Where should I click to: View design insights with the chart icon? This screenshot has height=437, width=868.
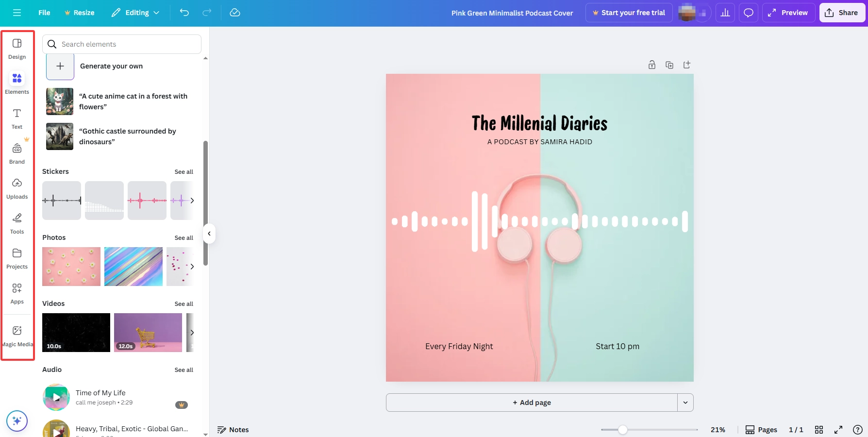[725, 13]
